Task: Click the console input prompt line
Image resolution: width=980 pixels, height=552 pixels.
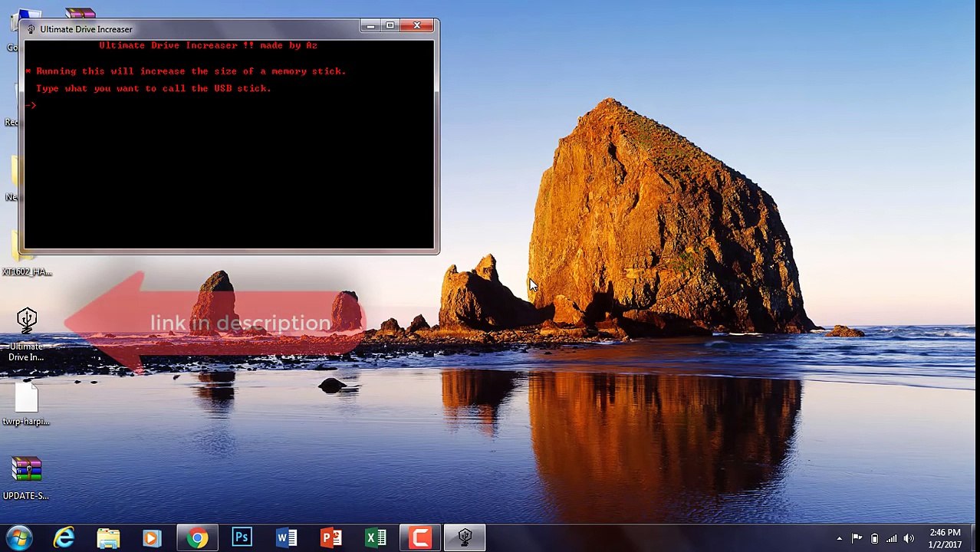Action: [x=230, y=105]
